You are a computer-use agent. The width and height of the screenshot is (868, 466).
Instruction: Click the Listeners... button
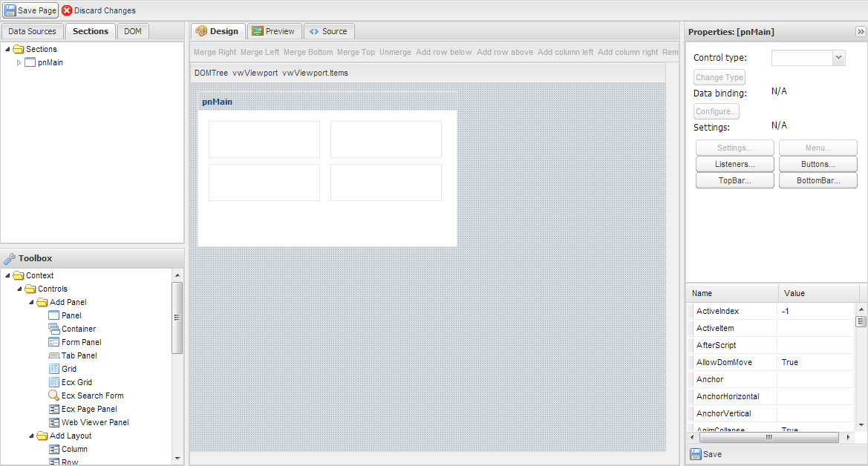tap(734, 165)
